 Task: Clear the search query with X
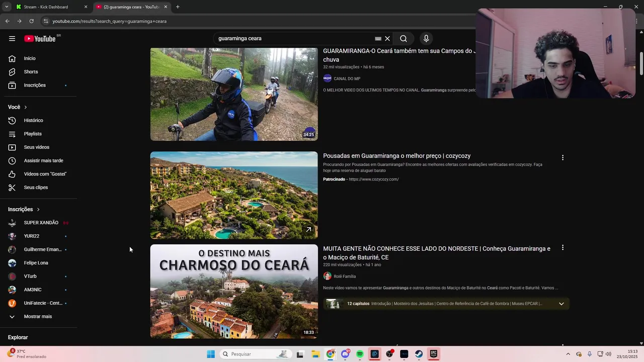387,39
